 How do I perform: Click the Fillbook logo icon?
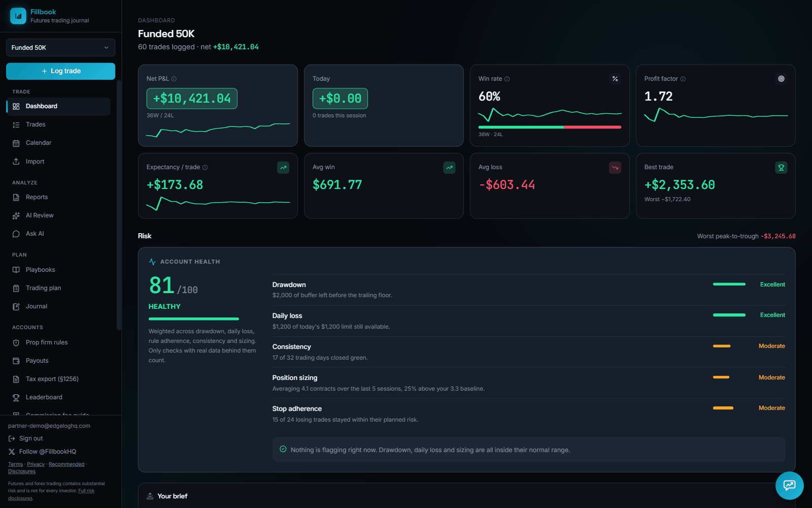pyautogui.click(x=18, y=16)
